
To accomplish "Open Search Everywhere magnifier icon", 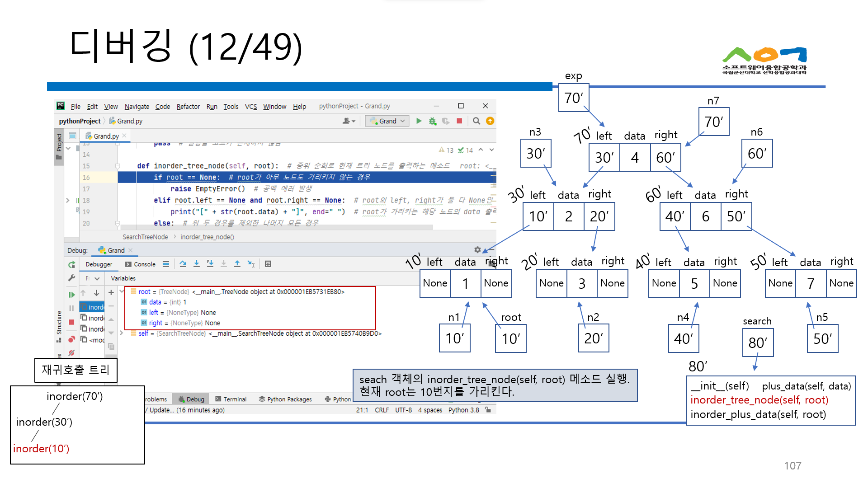I will [476, 121].
